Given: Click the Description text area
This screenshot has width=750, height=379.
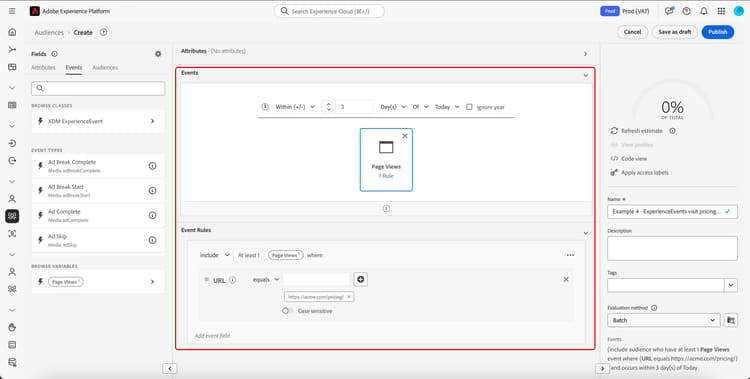Looking at the screenshot, I should point(672,248).
